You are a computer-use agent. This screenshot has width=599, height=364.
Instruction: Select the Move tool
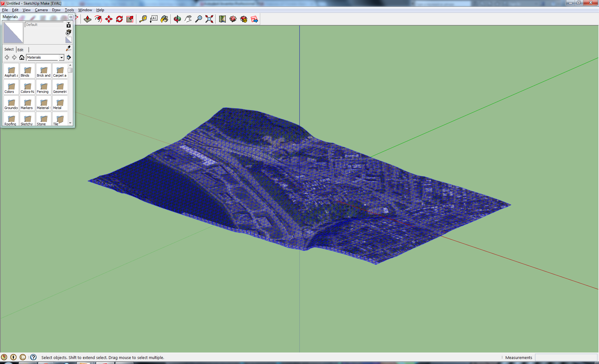109,19
